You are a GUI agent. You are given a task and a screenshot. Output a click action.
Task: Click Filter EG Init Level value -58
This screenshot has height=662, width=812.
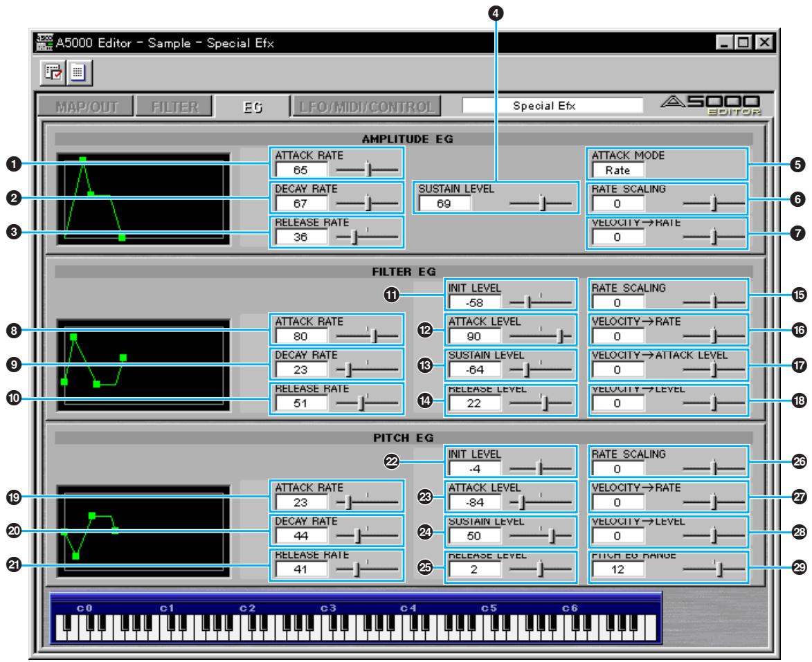(x=474, y=303)
